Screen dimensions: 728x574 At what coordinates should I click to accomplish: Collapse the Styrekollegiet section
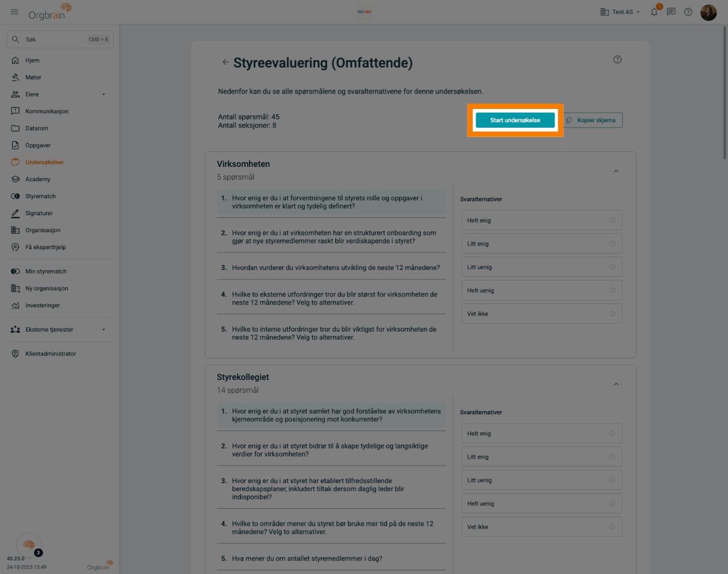pos(616,384)
